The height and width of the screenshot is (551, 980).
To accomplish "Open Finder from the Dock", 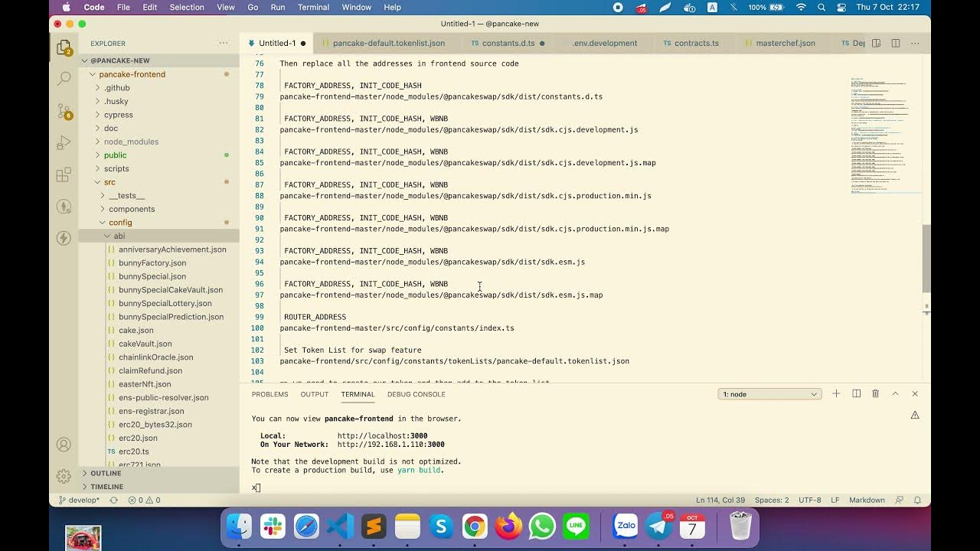I will click(x=239, y=527).
